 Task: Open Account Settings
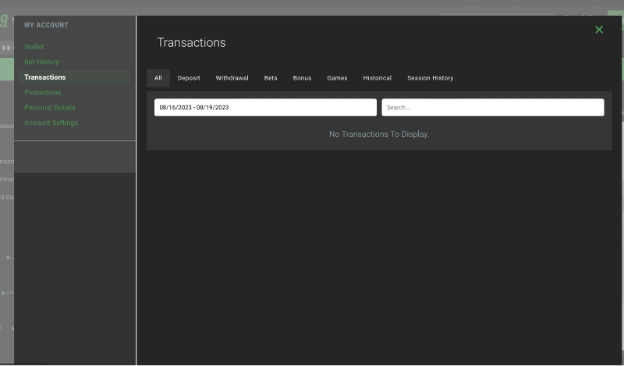[x=51, y=123]
